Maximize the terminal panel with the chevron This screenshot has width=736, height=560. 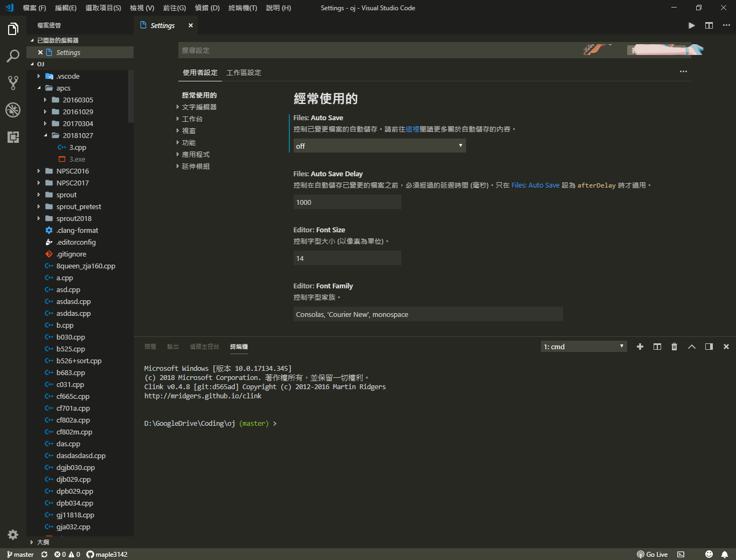coord(691,347)
